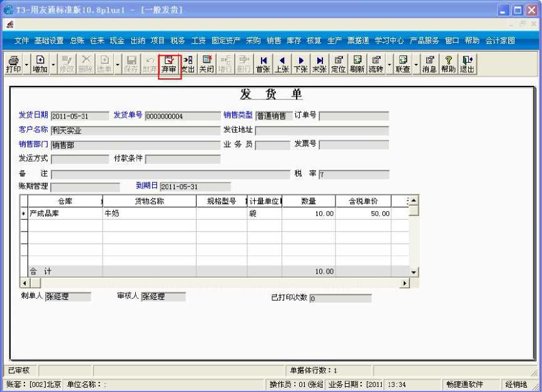Image resolution: width=542 pixels, height=392 pixels.
Task: Click the 销售类型 field showing 普通销售
Action: pos(274,116)
